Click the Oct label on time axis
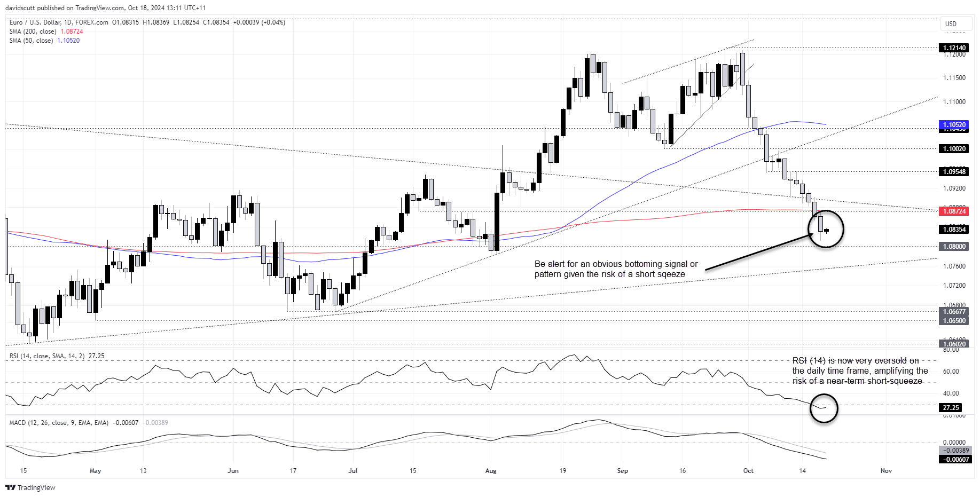980x497 pixels. tap(748, 471)
